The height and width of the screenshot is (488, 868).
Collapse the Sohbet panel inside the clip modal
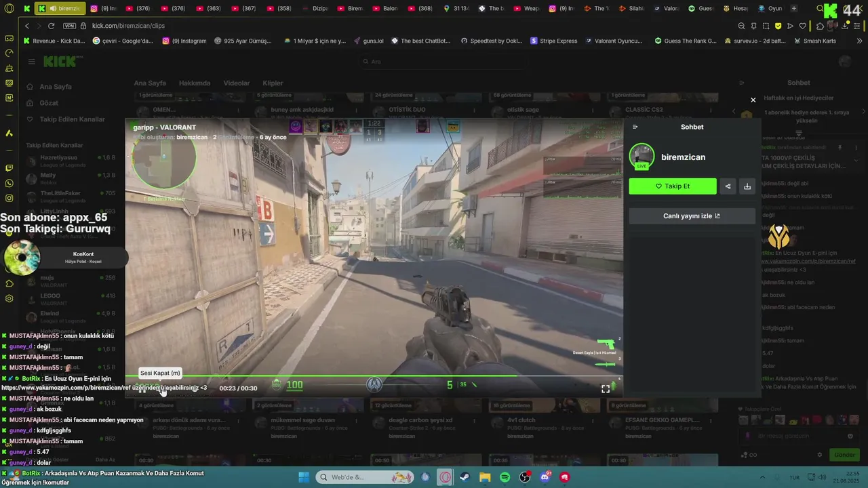tap(635, 127)
